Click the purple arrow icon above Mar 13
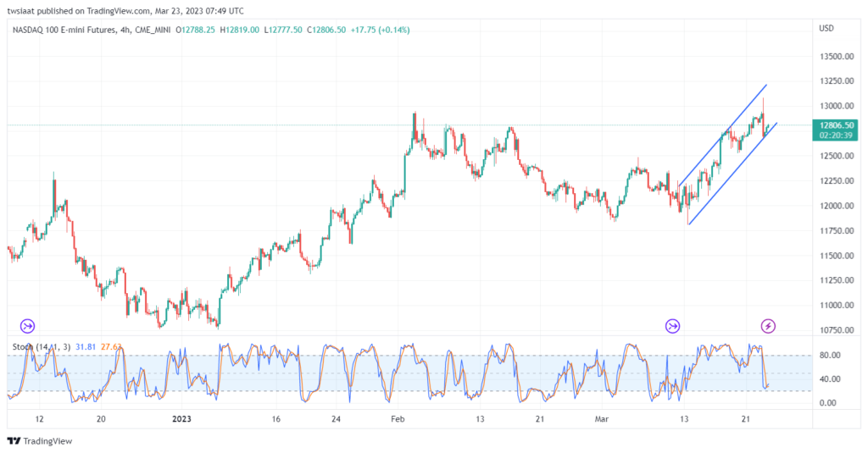 [x=672, y=326]
